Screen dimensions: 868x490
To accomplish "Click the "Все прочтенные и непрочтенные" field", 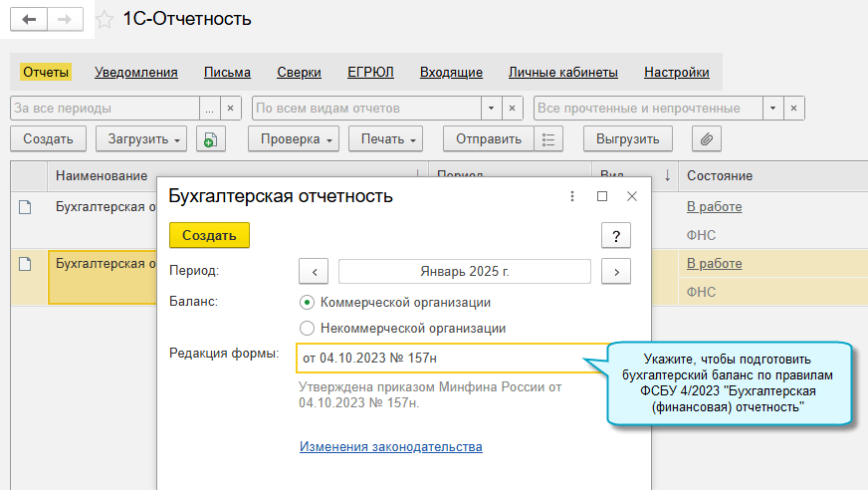I will pos(648,108).
